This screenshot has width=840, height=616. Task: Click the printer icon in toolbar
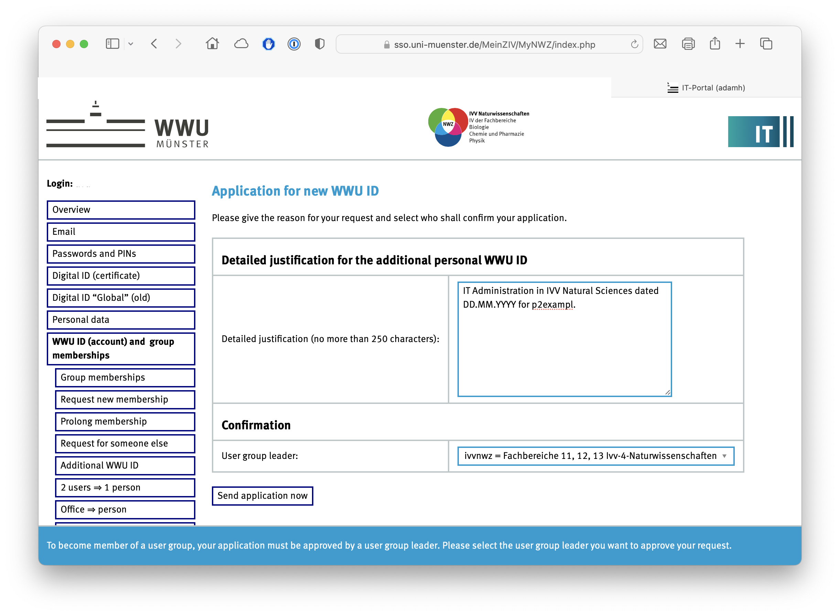click(x=688, y=44)
